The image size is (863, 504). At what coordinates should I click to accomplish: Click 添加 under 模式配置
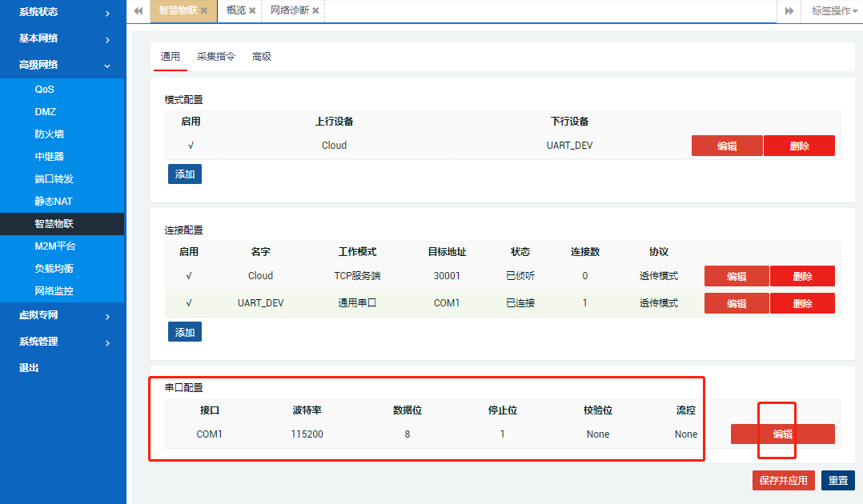pos(184,174)
